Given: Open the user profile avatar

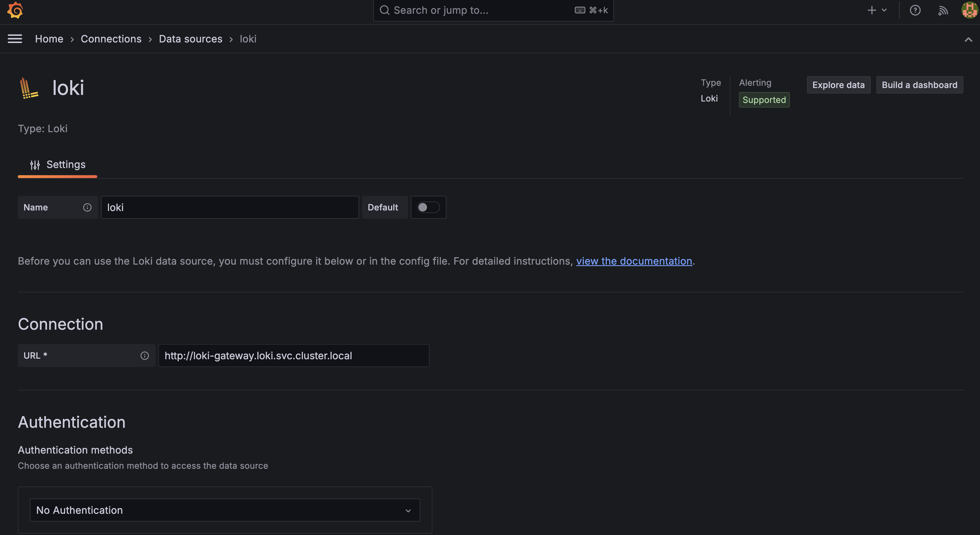Looking at the screenshot, I should click(969, 10).
